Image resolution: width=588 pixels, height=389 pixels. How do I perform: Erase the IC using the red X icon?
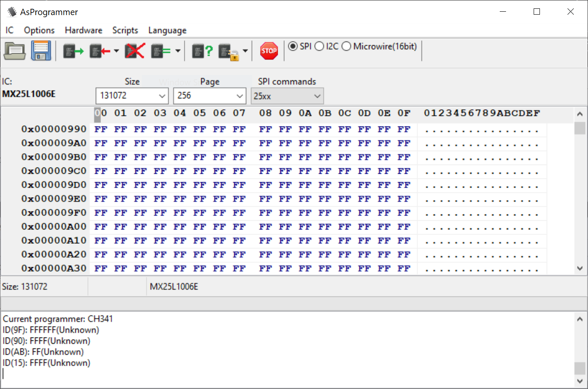coord(135,51)
